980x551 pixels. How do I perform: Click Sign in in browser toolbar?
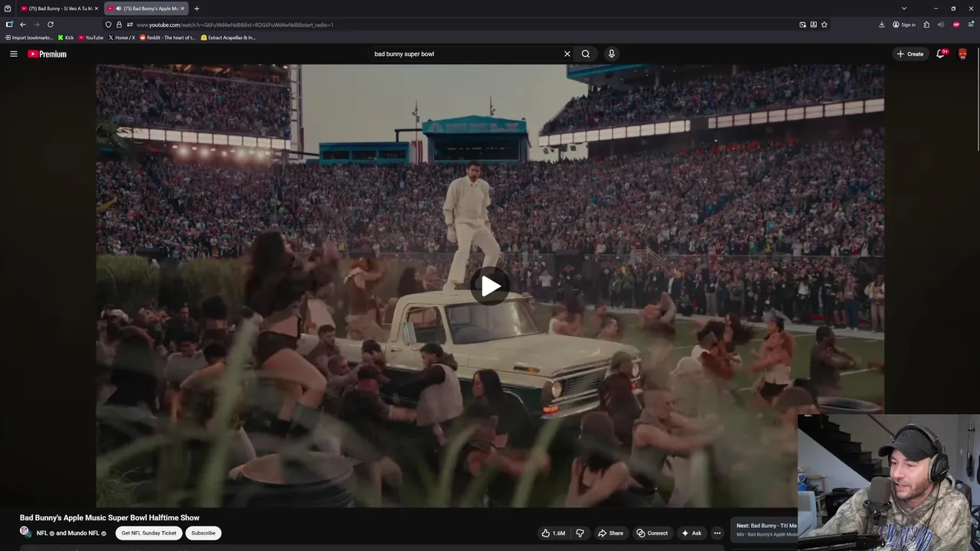[903, 24]
